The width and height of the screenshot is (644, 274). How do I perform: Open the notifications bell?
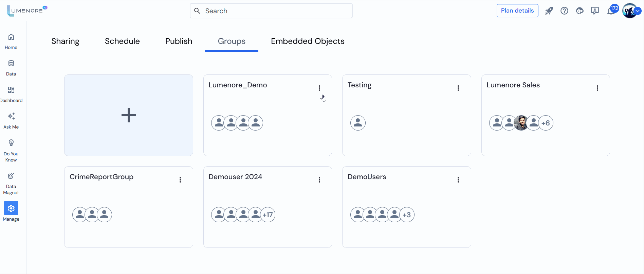(611, 11)
